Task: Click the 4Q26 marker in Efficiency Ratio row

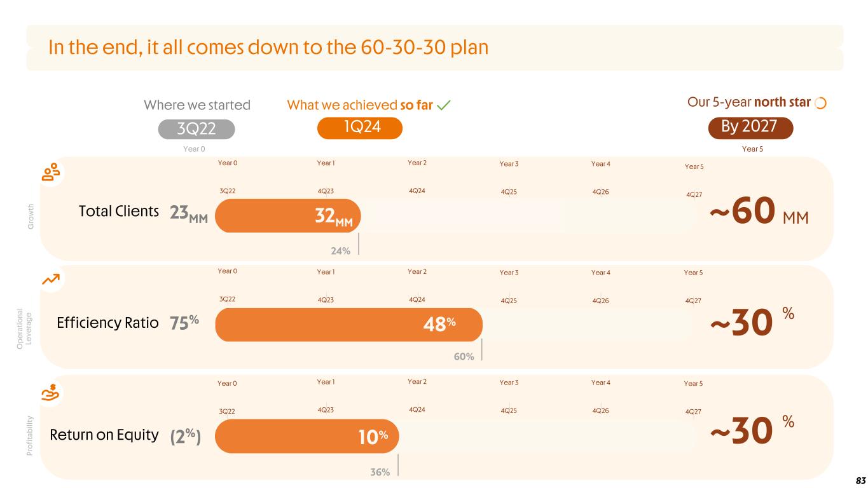Action: pyautogui.click(x=601, y=300)
